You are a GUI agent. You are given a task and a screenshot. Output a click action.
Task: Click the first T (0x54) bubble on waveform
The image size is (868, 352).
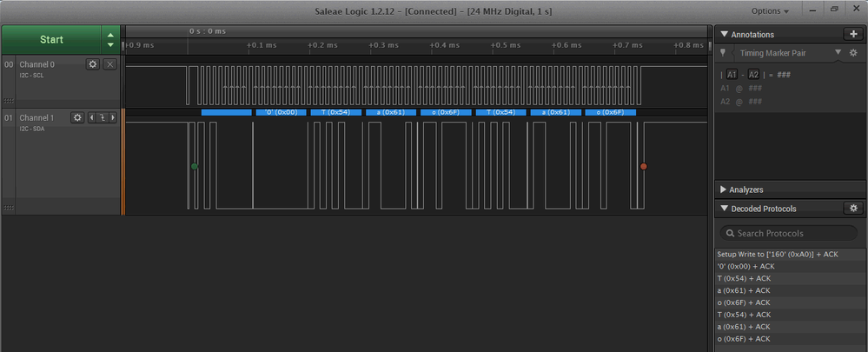tap(335, 112)
